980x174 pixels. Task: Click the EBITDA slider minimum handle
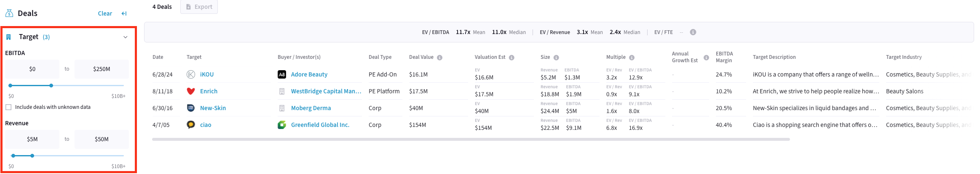click(10, 85)
